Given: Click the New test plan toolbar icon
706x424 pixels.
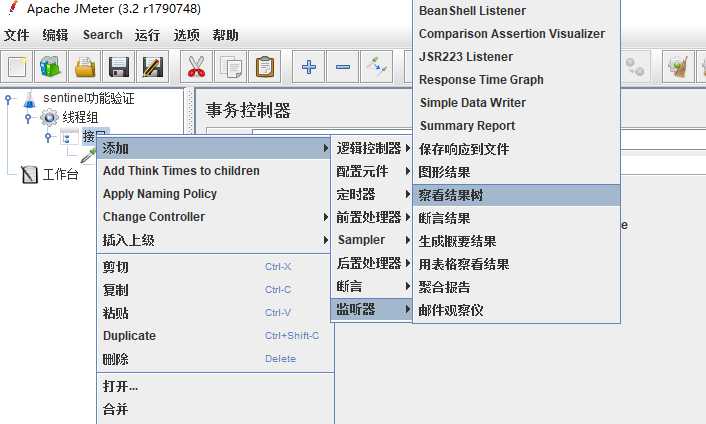Looking at the screenshot, I should [17, 67].
